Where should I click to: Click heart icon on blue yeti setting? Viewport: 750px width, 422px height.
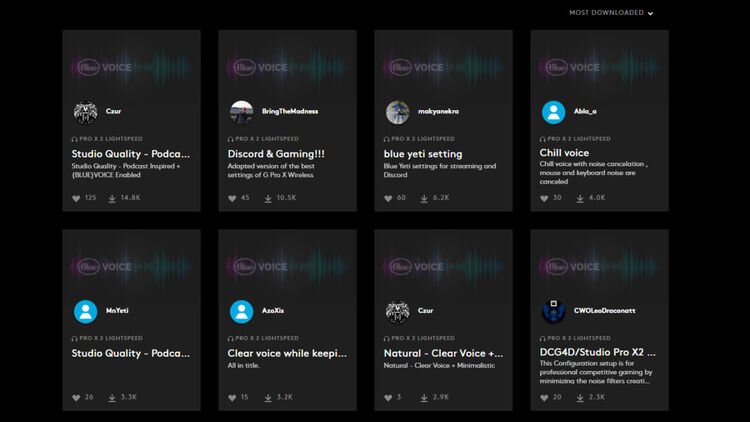point(389,198)
